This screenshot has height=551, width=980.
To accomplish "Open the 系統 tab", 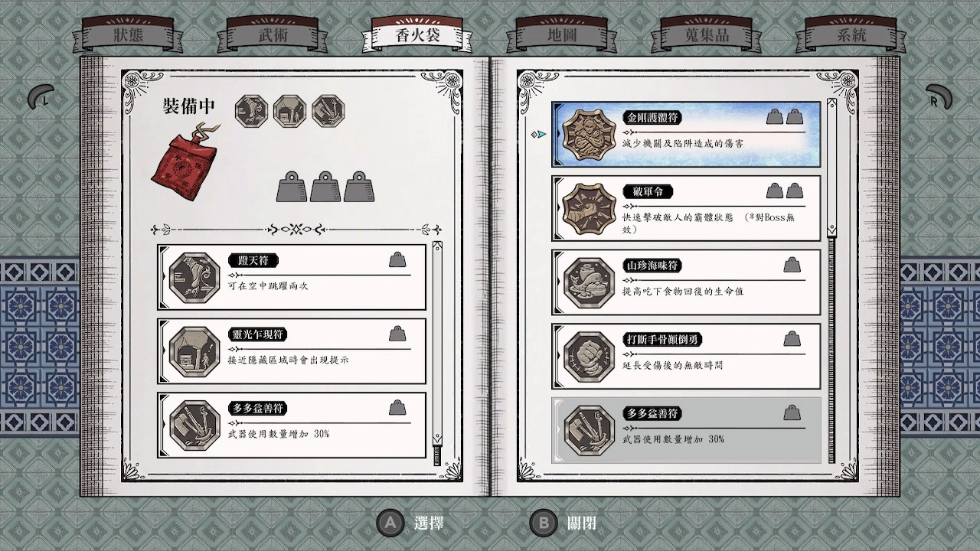I will click(x=851, y=36).
